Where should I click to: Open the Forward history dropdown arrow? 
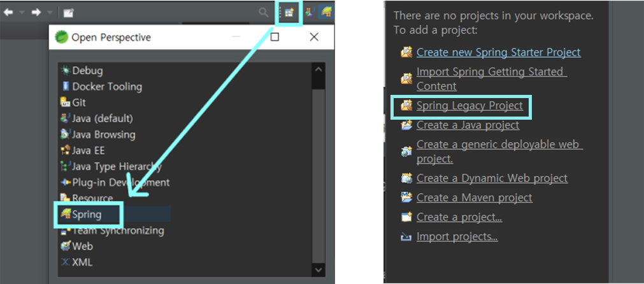[x=50, y=13]
